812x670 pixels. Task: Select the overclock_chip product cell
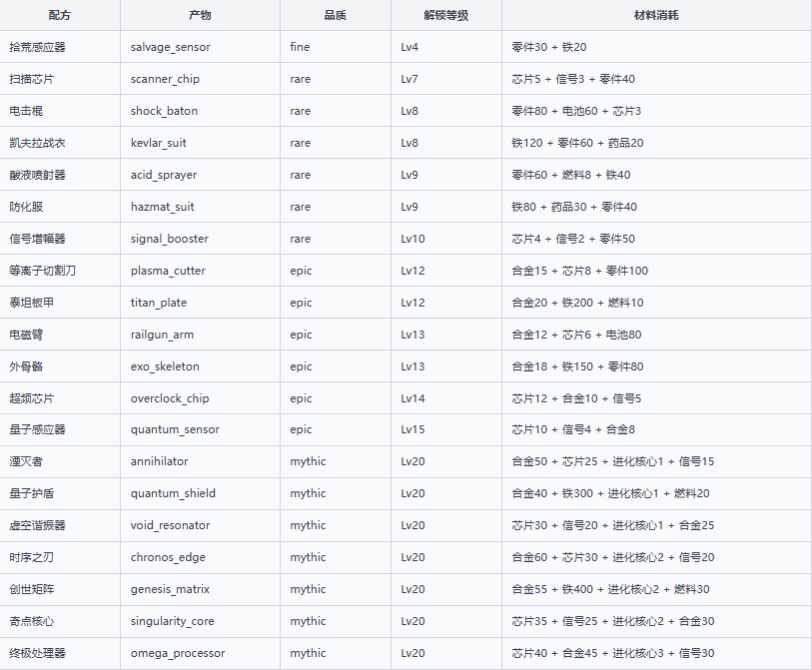[200, 398]
